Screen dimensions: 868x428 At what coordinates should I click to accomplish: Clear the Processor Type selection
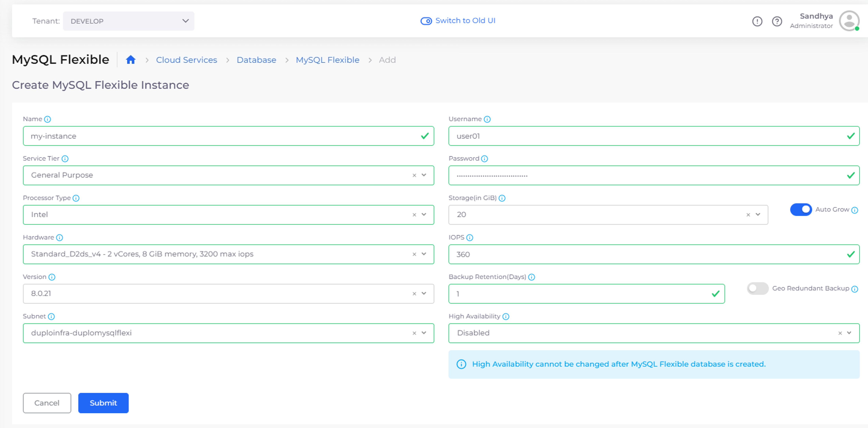[x=414, y=215]
